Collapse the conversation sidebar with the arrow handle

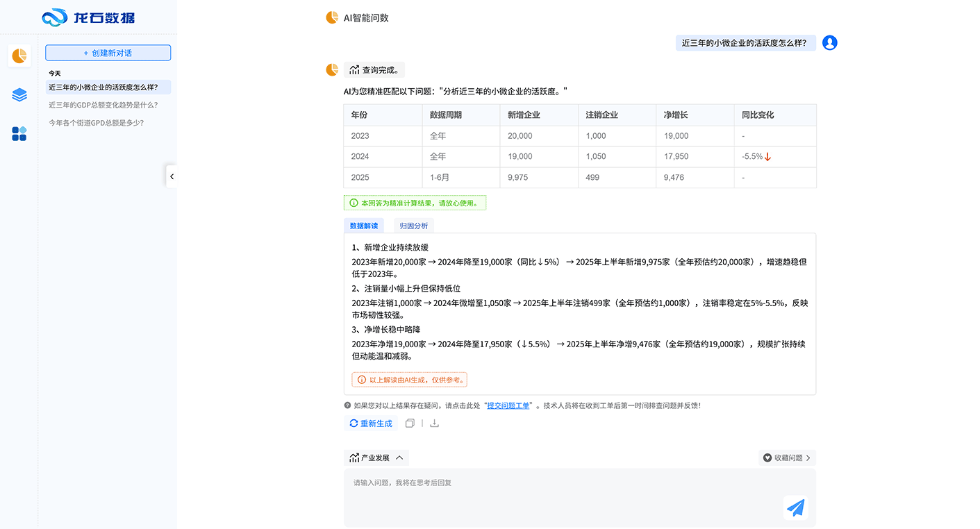(x=172, y=176)
